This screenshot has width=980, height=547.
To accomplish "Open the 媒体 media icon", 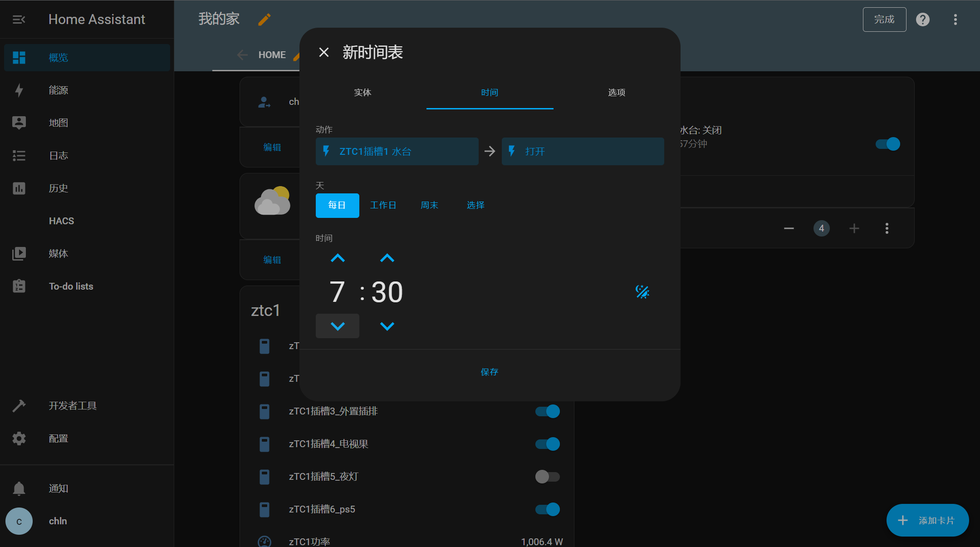I will tap(19, 254).
